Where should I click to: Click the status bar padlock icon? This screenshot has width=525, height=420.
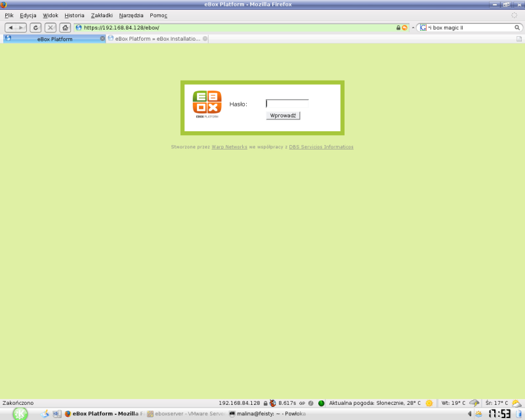tap(265, 403)
